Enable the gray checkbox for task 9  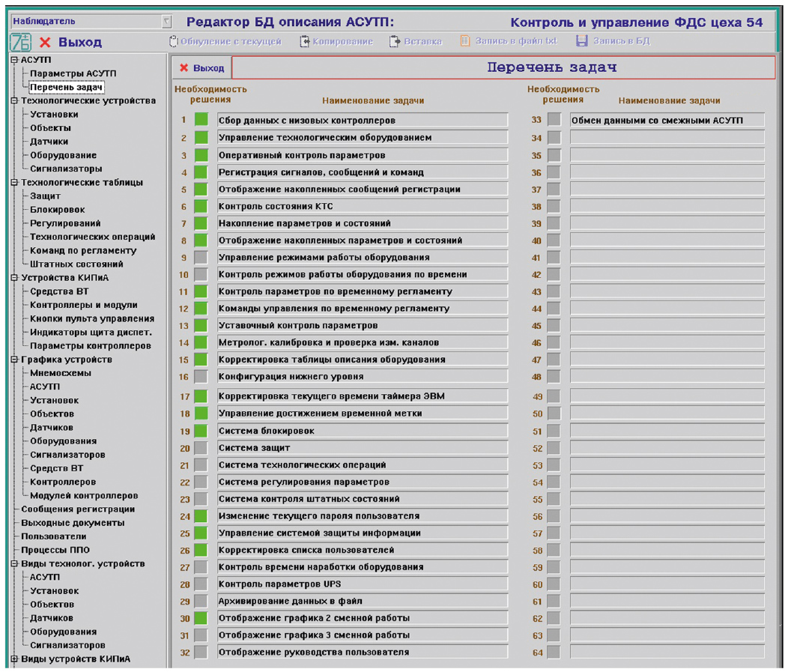tap(201, 257)
